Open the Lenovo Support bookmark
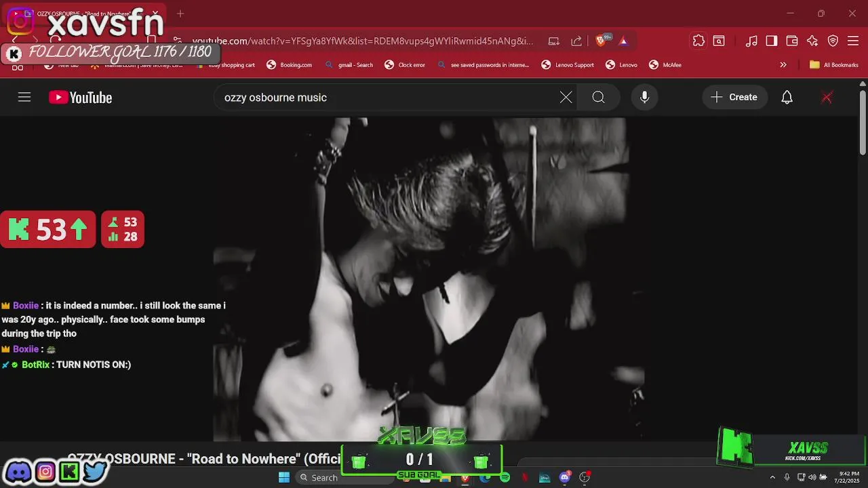The width and height of the screenshot is (868, 488). click(x=568, y=65)
